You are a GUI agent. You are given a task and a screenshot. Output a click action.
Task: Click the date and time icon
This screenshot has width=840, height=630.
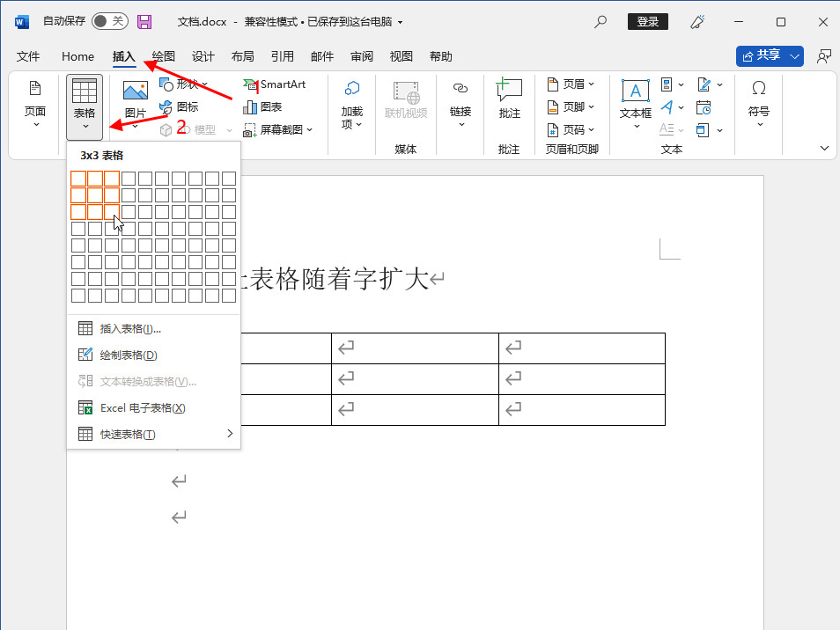[704, 107]
